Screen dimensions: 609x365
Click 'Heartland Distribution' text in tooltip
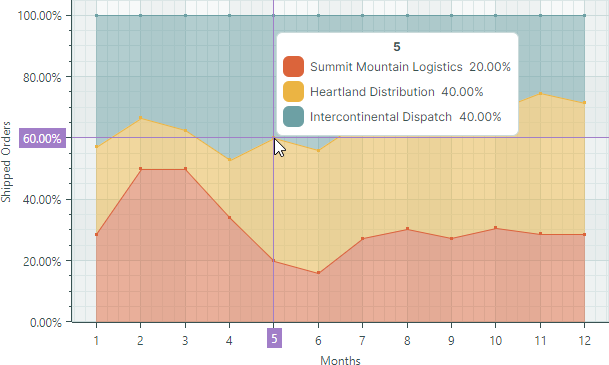coord(372,92)
